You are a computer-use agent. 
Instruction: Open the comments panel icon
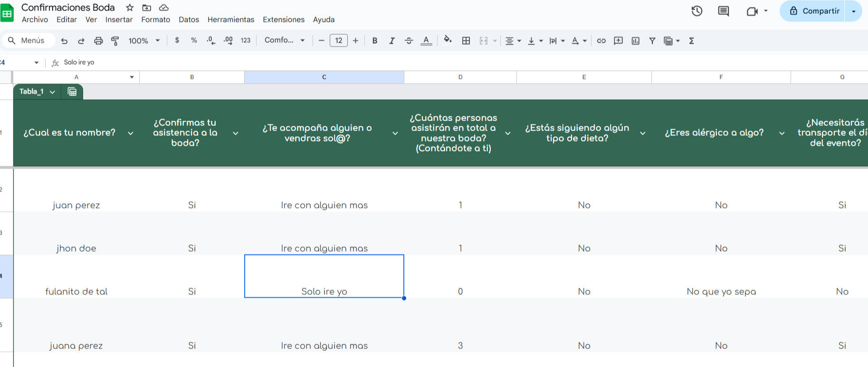723,11
